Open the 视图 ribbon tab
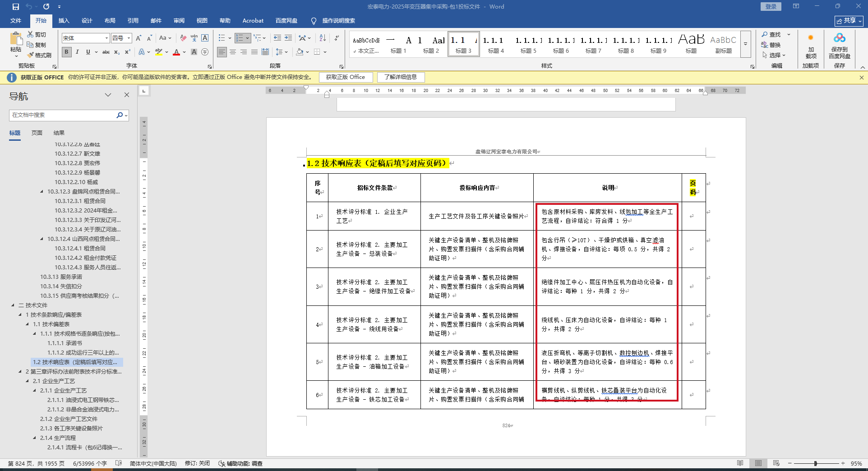The image size is (868, 471). coord(202,21)
